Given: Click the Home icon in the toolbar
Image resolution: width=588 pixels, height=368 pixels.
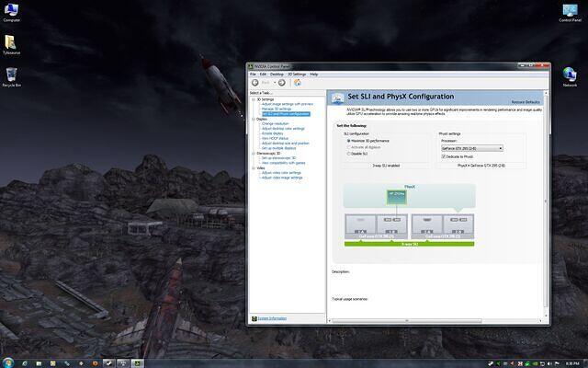Looking at the screenshot, I should tap(297, 82).
